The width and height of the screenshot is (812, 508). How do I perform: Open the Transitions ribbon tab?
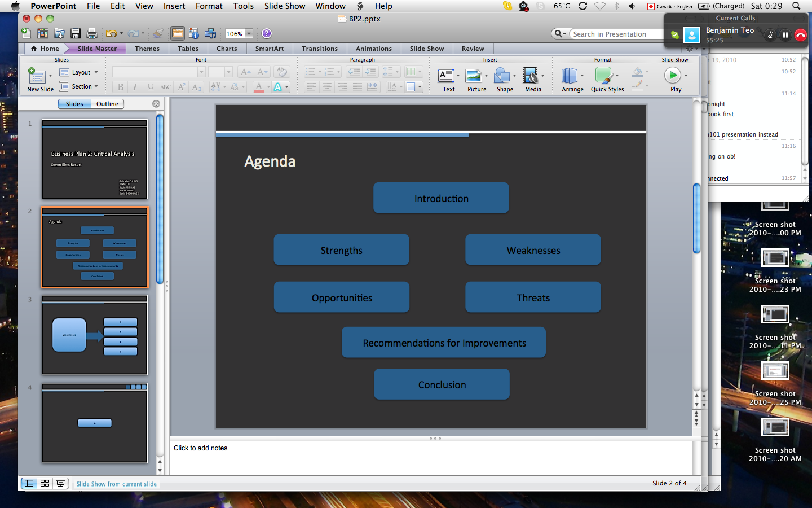pos(319,49)
